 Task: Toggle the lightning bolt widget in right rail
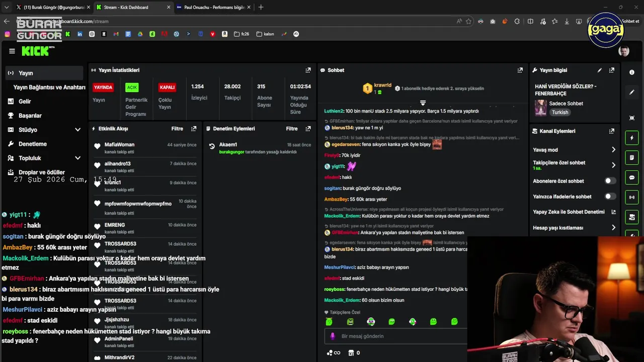pos(632,138)
